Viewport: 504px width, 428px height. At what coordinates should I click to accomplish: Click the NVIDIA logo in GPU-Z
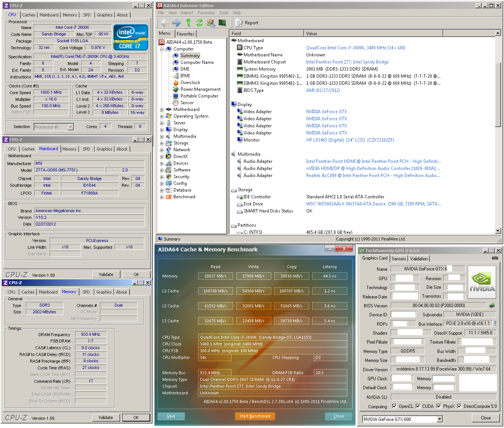tap(482, 282)
